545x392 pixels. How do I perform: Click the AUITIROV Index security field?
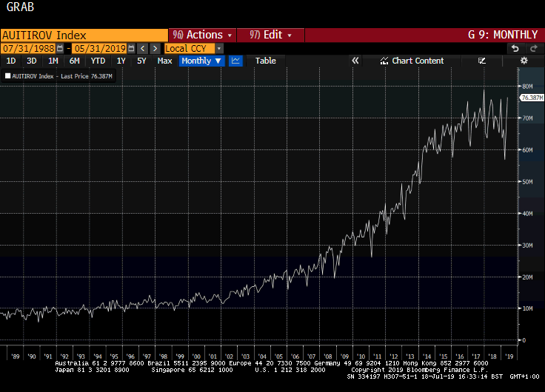(x=84, y=35)
